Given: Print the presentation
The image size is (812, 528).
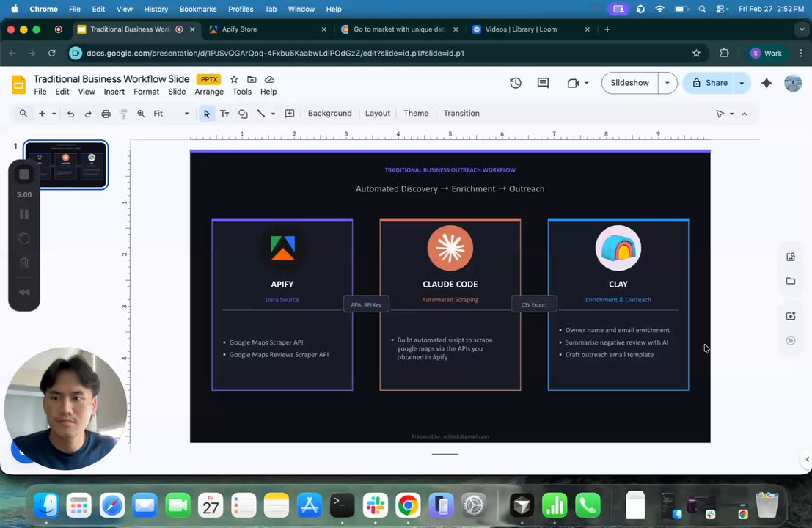Looking at the screenshot, I should coord(106,114).
